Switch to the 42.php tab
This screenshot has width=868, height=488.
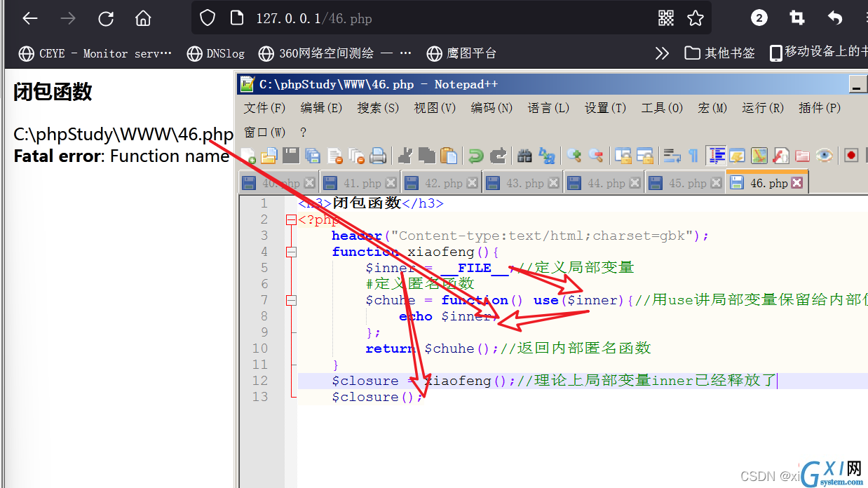[x=440, y=183]
